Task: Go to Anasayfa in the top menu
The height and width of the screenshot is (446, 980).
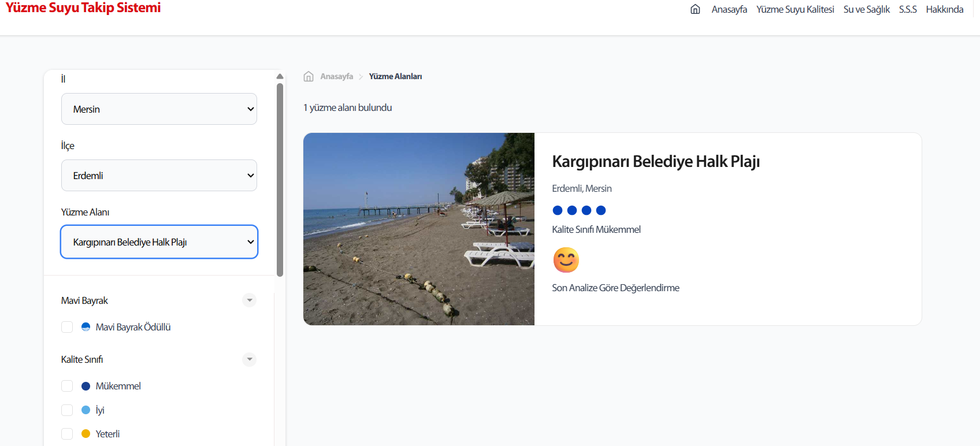Action: point(729,9)
